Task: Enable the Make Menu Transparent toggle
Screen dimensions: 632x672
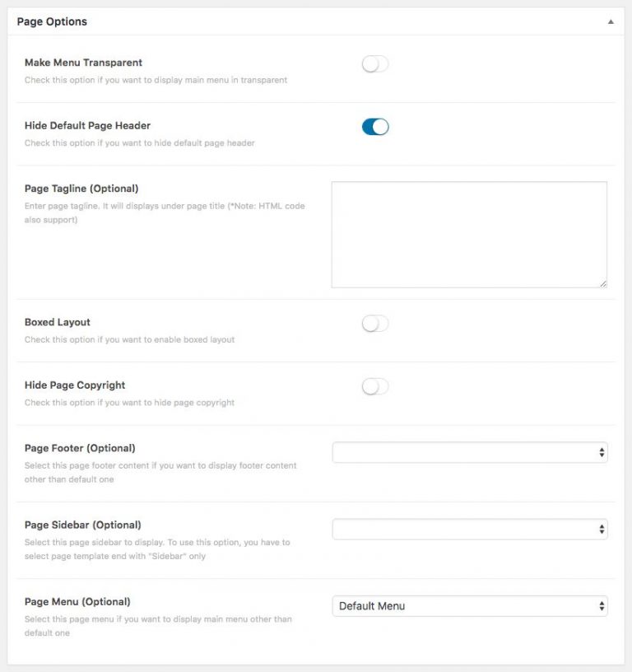Action: 375,63
